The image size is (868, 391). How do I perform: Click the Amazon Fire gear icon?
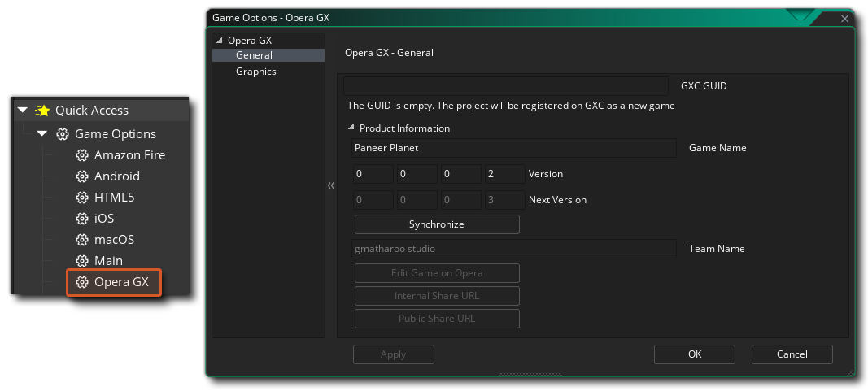pos(82,155)
